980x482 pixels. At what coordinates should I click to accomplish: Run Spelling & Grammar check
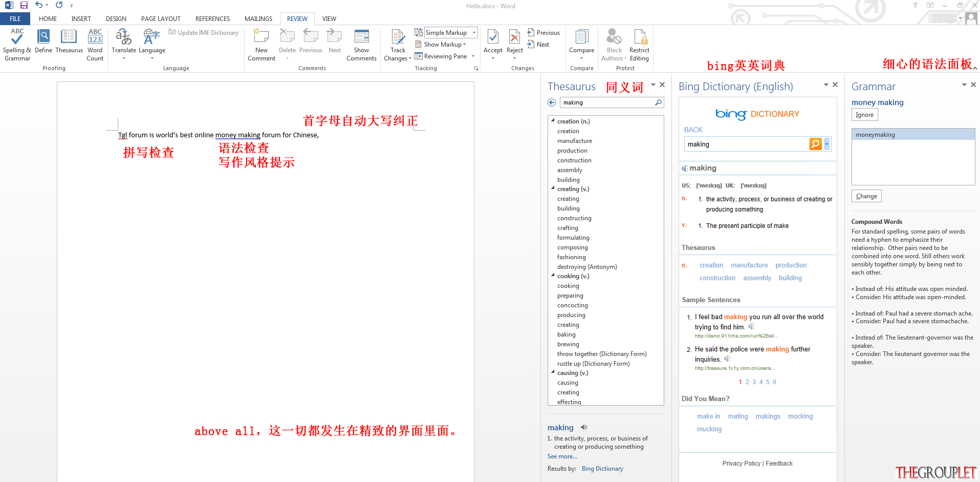(x=17, y=45)
